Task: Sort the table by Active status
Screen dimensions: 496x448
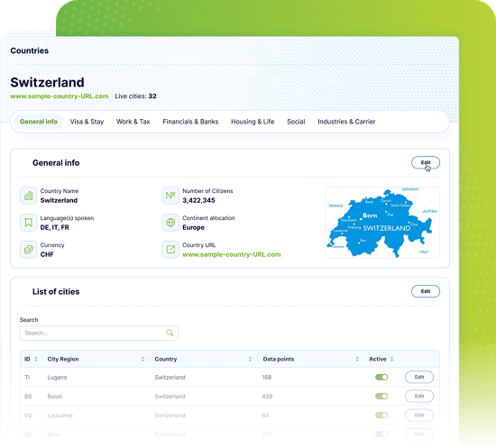Action: pos(392,359)
